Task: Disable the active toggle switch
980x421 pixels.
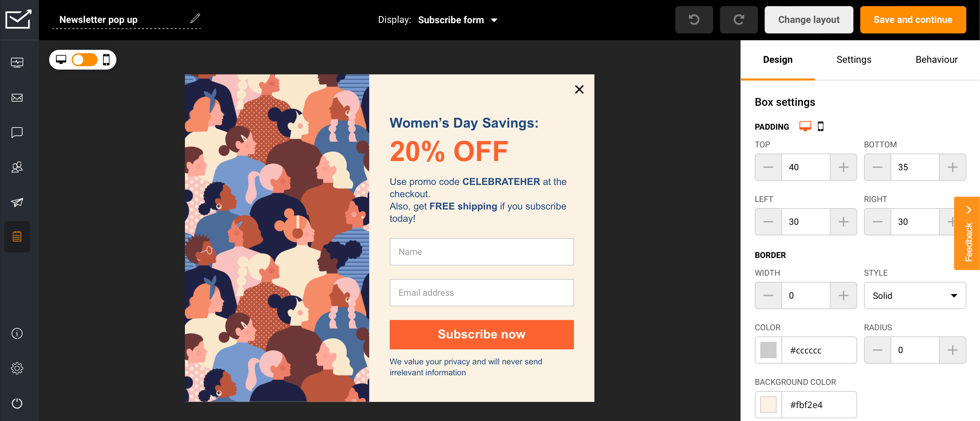Action: [84, 59]
